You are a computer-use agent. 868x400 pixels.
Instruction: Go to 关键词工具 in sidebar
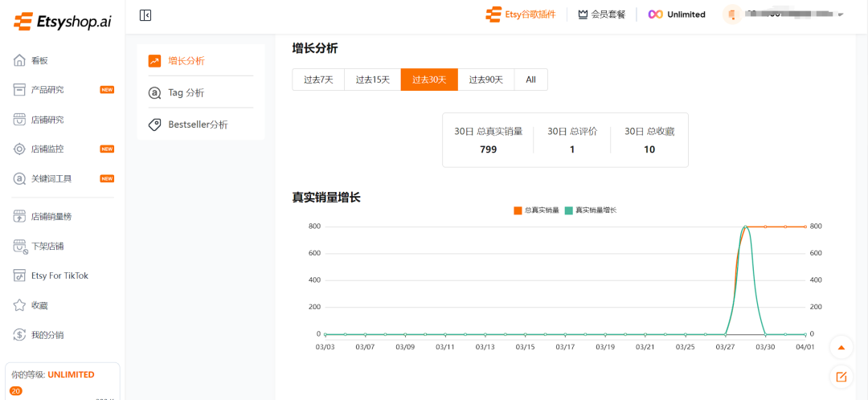tap(51, 178)
